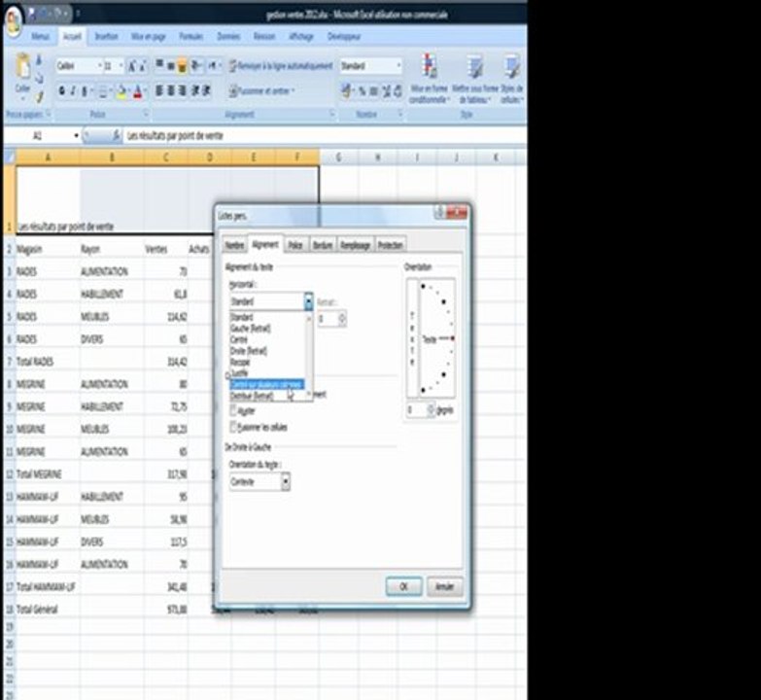Choose Gauche (Retrait) in Horizontal list
761x700 pixels.
click(251, 329)
